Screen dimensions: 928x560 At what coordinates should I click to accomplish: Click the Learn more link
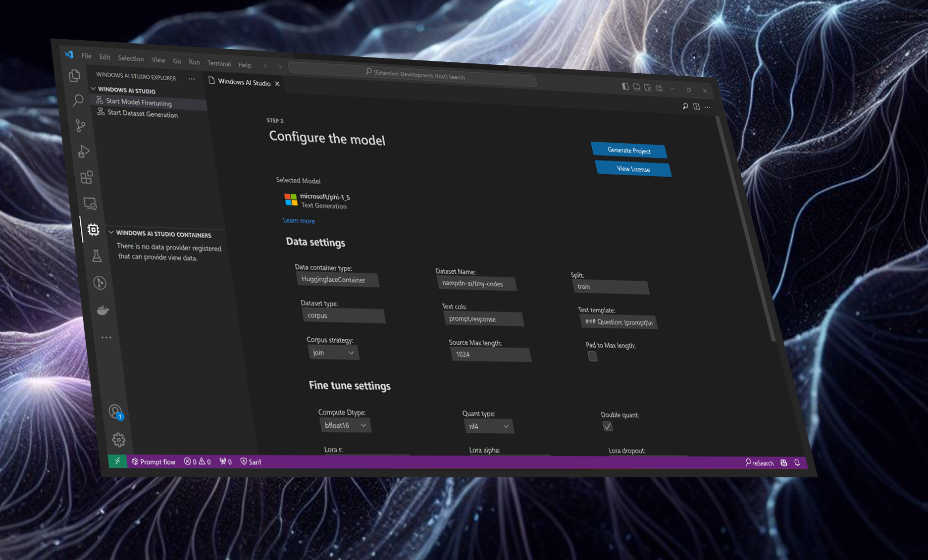coord(299,221)
